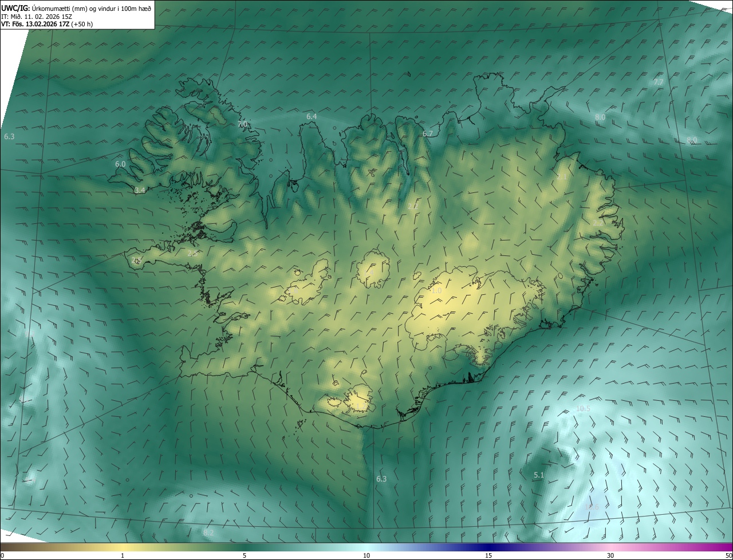
Task: Click the 50 tick on the color scale
Action: click(728, 555)
